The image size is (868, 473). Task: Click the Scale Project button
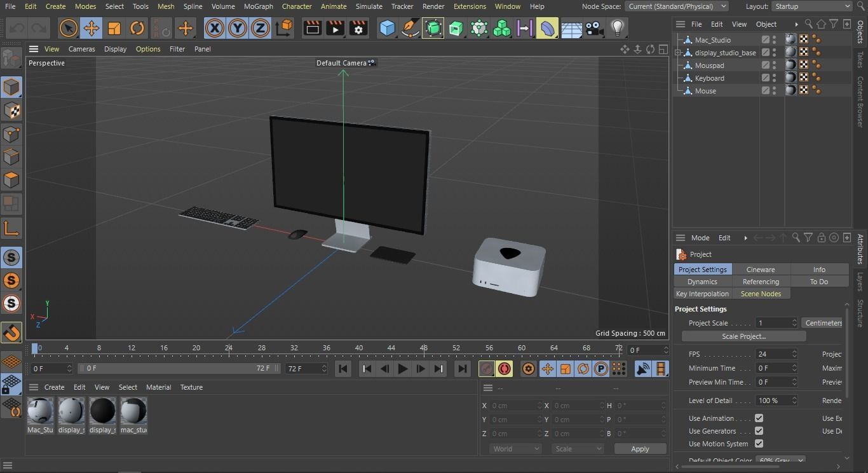[x=744, y=336]
